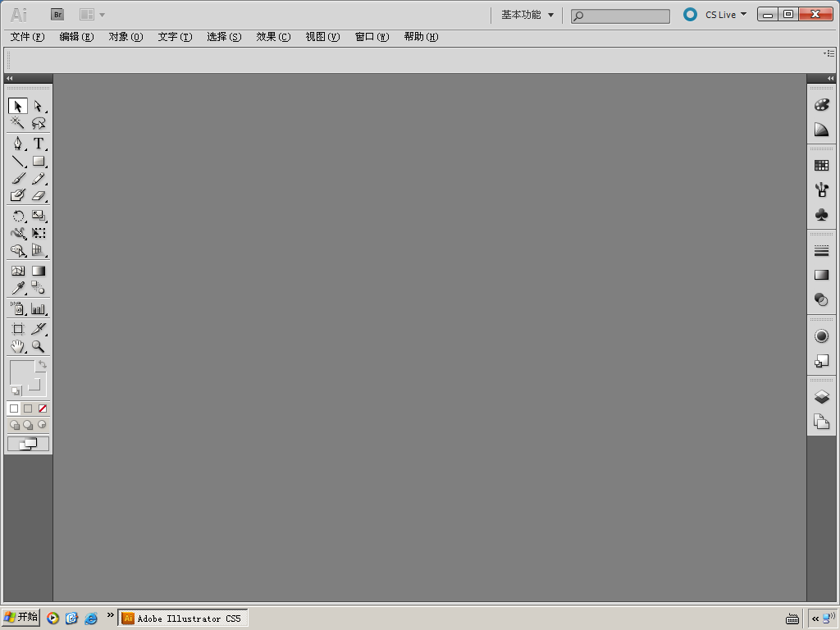The height and width of the screenshot is (630, 840).
Task: Select the Line Segment tool
Action: point(18,162)
